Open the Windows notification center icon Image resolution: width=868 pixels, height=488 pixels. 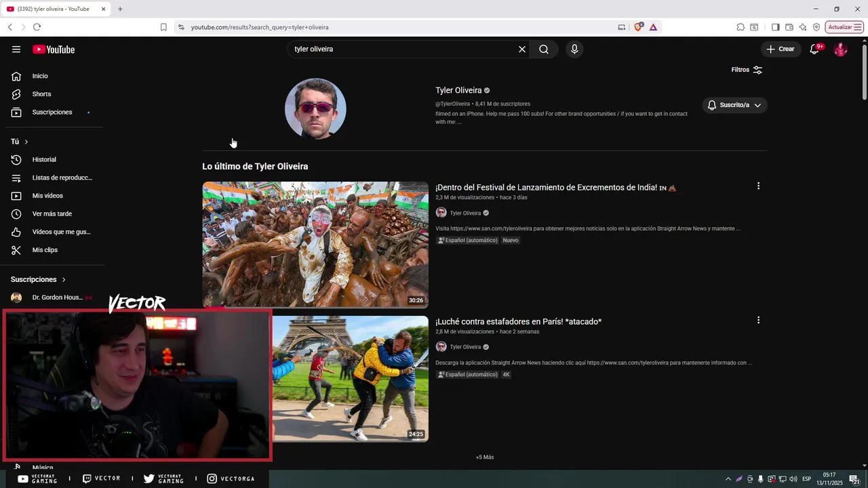point(855,479)
